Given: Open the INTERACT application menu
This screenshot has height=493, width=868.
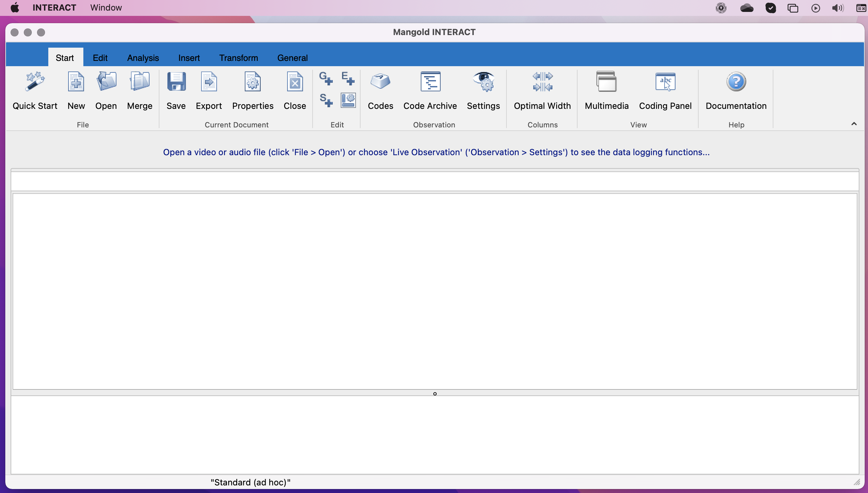Looking at the screenshot, I should tap(54, 8).
